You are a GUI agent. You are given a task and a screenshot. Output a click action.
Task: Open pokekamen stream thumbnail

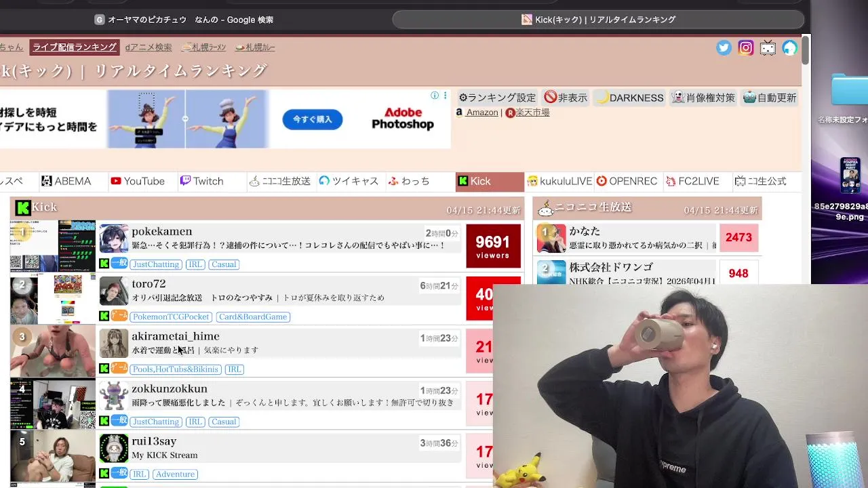53,245
